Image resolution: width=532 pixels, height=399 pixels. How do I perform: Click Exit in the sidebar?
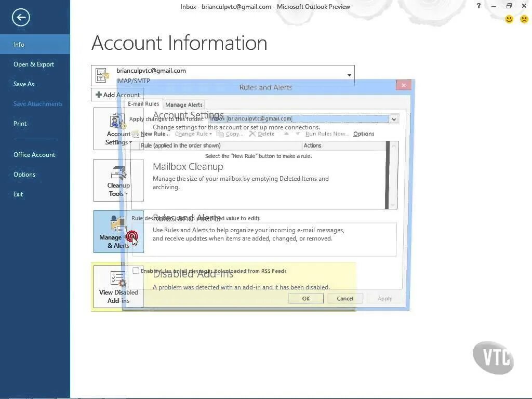pyautogui.click(x=18, y=194)
